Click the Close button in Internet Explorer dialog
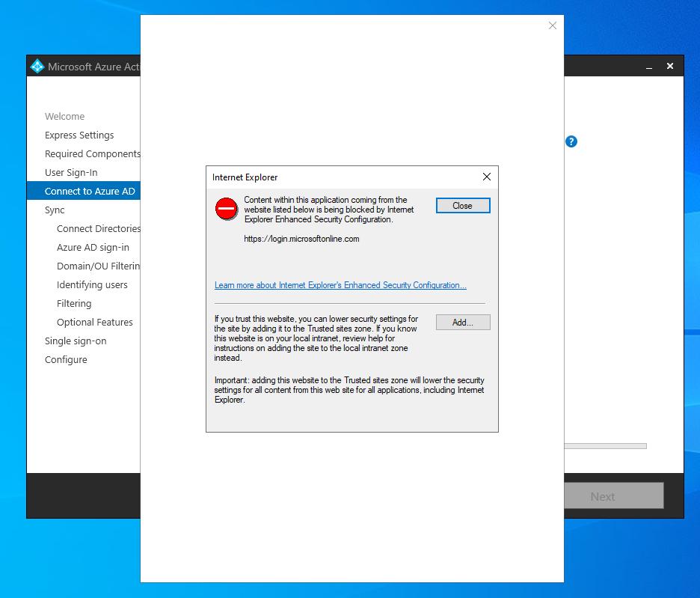The width and height of the screenshot is (700, 598). tap(463, 206)
